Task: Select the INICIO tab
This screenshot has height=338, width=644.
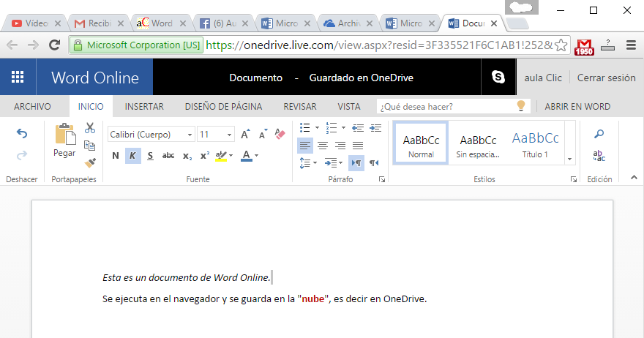Action: (91, 106)
